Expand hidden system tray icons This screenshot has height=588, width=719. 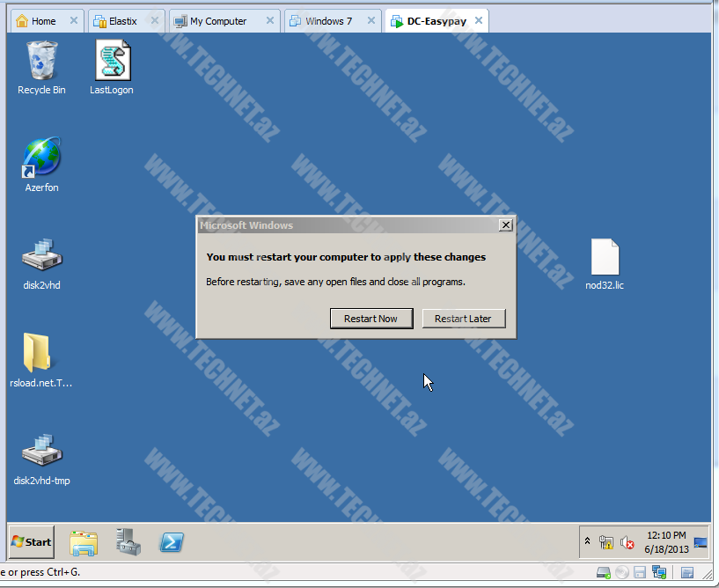[x=587, y=542]
